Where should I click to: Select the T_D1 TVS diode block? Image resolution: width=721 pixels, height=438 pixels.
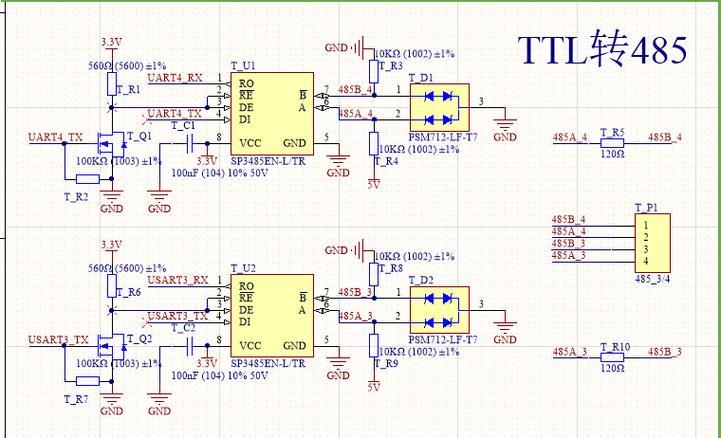(439, 108)
